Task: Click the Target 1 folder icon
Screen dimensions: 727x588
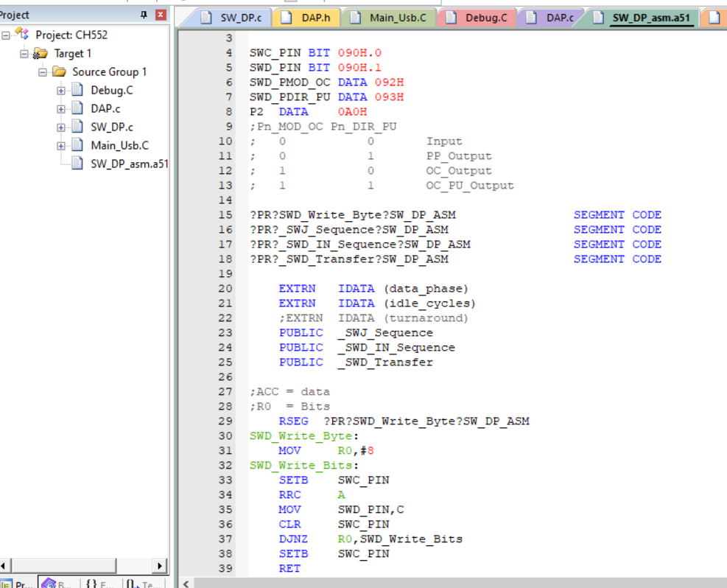Action: [x=42, y=53]
